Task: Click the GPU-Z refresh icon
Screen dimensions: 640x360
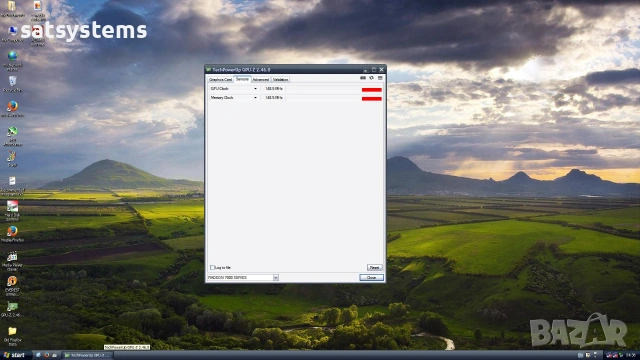Action: tap(371, 78)
